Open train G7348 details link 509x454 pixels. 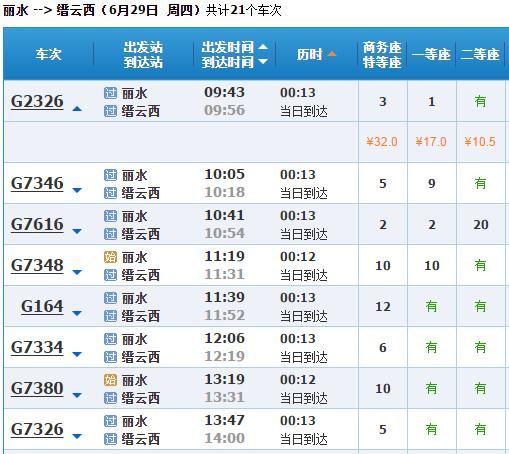37,265
